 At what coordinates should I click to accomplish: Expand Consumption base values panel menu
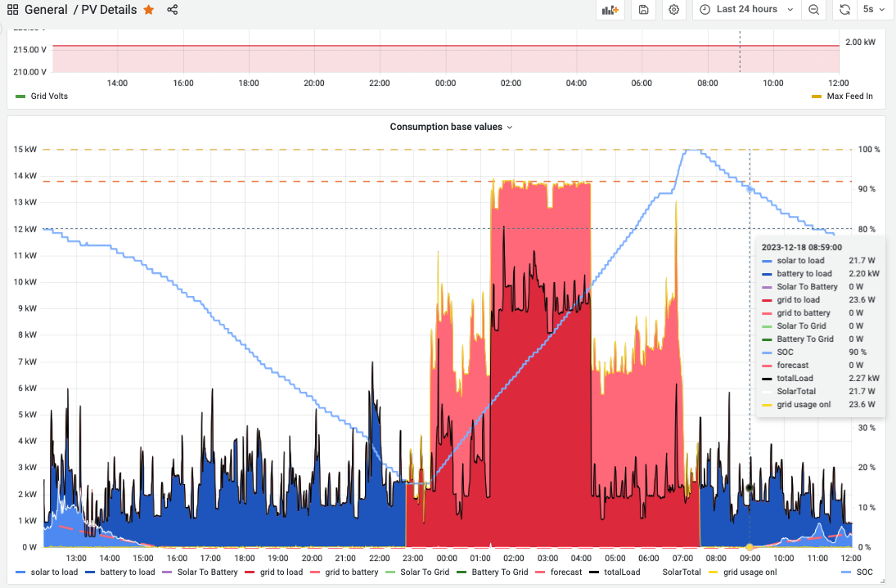452,127
